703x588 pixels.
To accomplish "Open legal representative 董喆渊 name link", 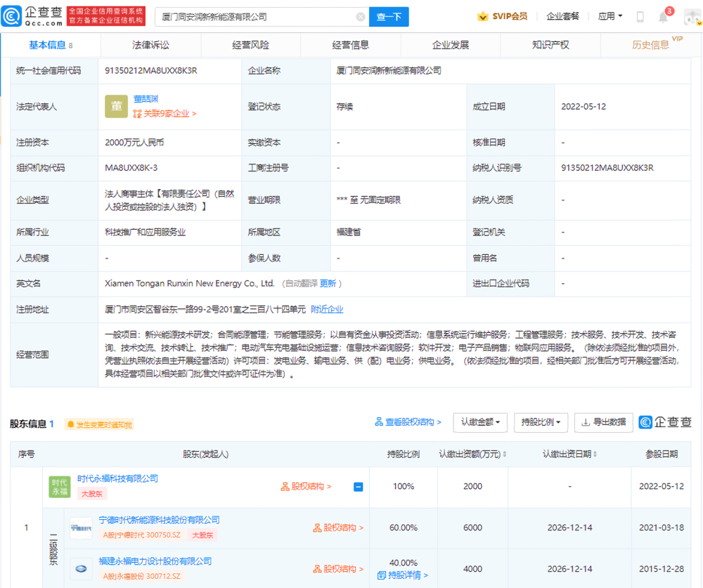I will [x=146, y=99].
